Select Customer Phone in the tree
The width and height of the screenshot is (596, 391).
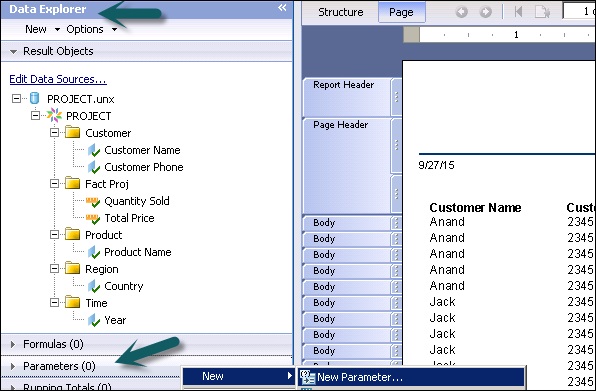[x=144, y=167]
